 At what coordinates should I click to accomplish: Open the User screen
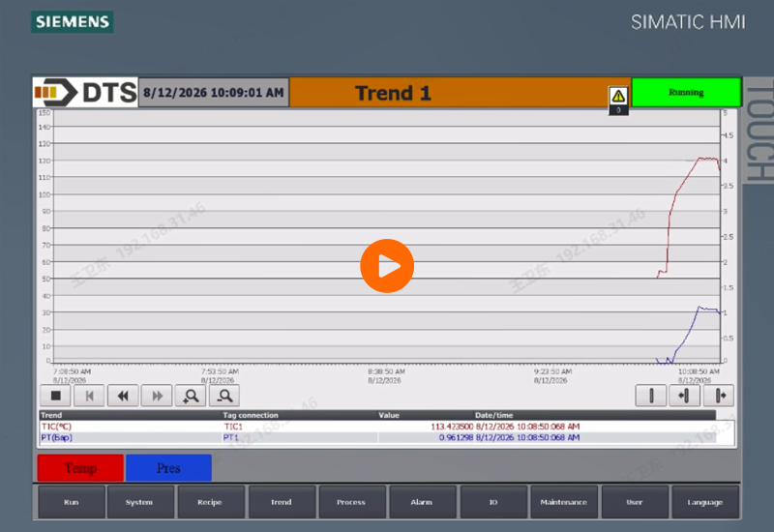tap(635, 502)
